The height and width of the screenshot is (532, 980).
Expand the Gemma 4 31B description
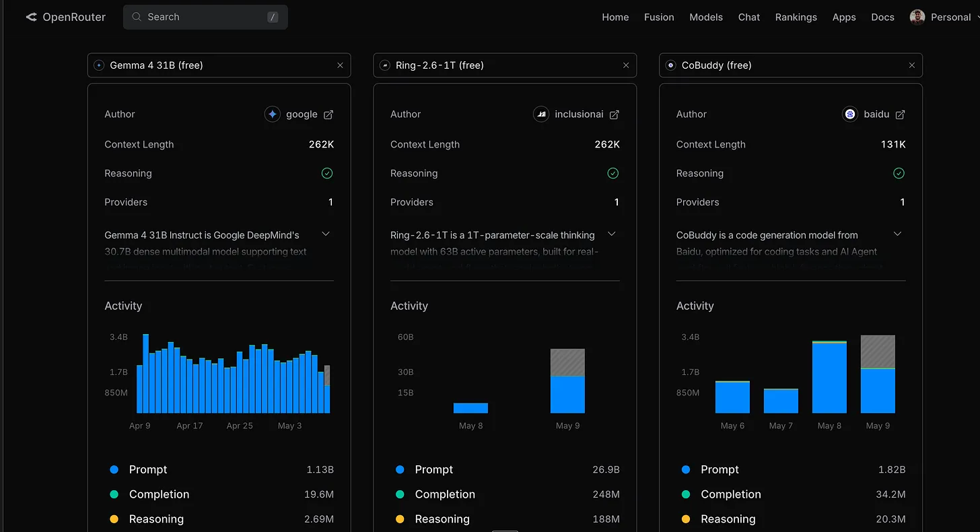[x=326, y=234]
